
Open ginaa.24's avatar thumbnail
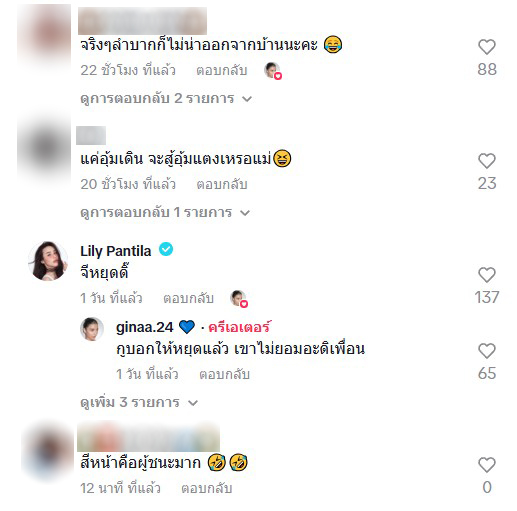92,329
